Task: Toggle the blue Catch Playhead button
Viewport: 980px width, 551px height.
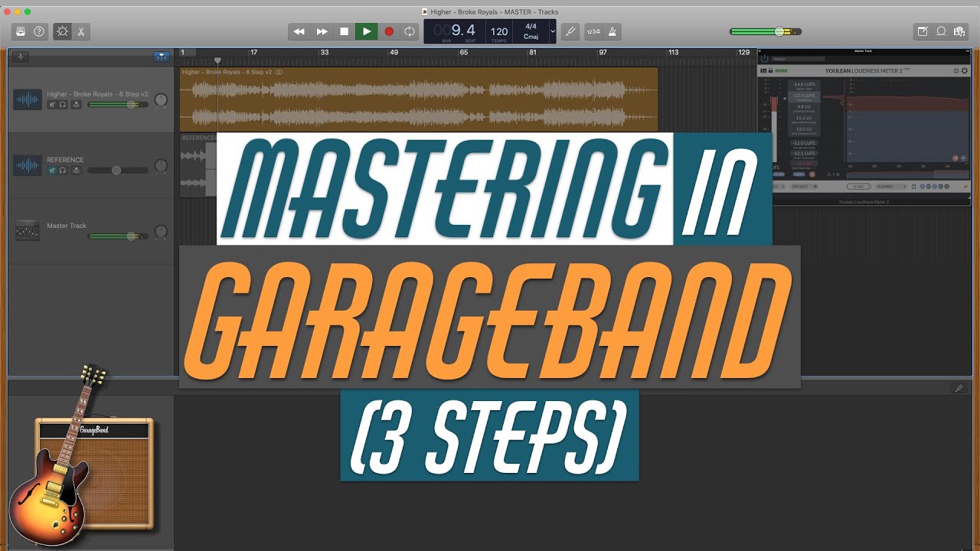Action: pos(162,57)
